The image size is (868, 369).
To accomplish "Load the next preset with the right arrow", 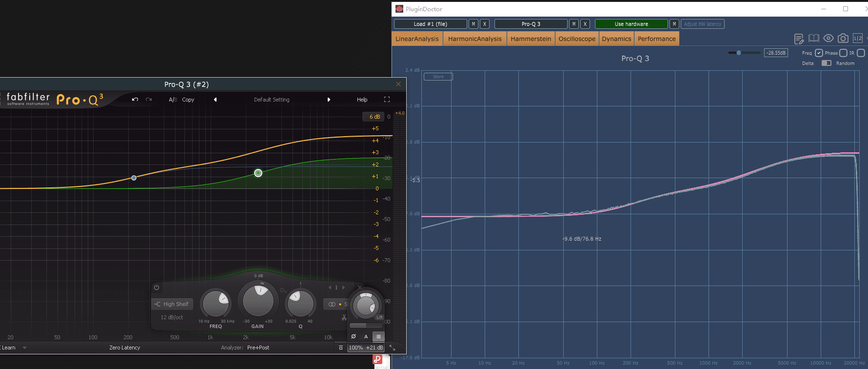I will click(x=329, y=100).
